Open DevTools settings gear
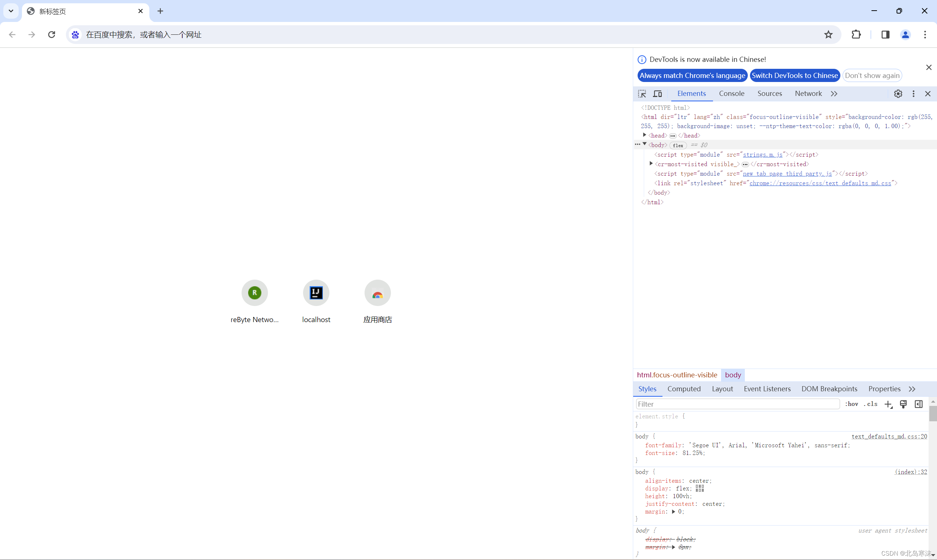The height and width of the screenshot is (560, 937). click(898, 94)
